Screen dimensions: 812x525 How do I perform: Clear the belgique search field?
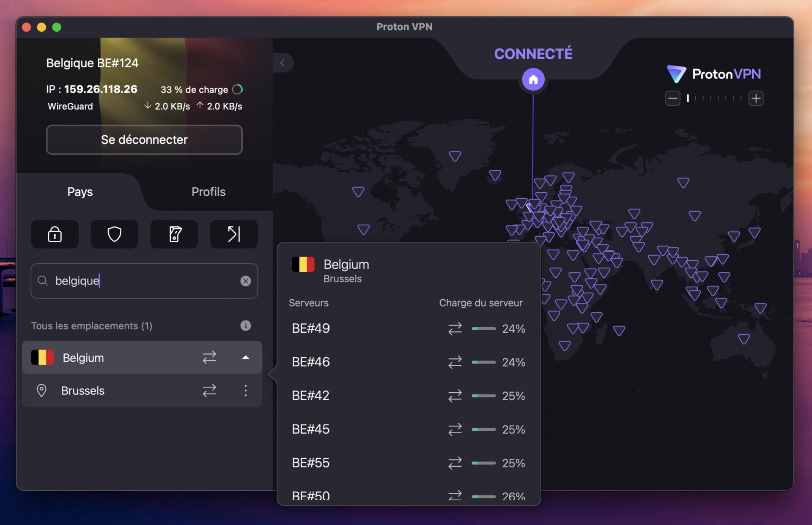246,281
